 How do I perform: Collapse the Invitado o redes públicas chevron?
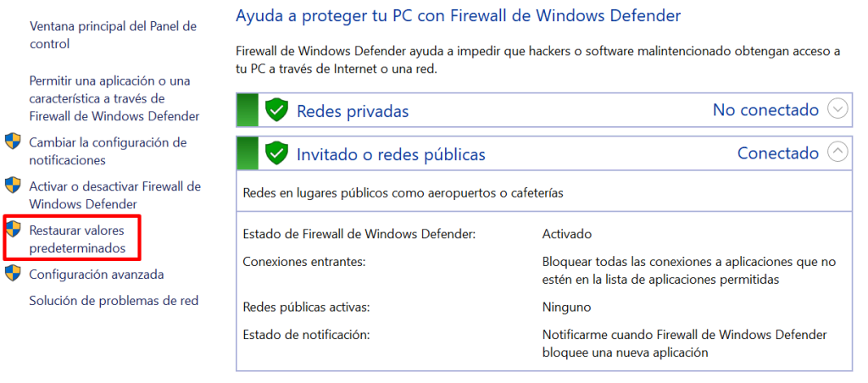(837, 153)
